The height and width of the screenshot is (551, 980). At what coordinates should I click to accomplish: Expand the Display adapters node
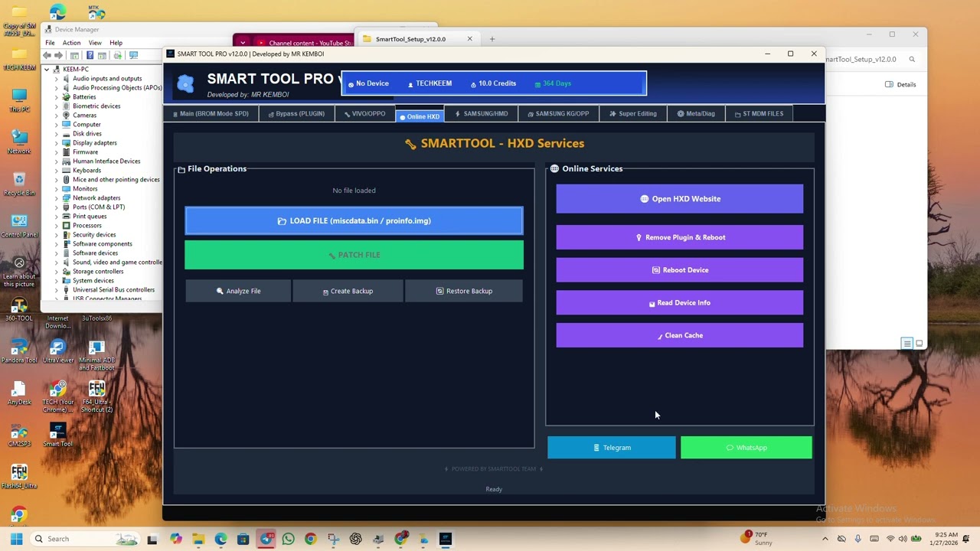tap(56, 143)
